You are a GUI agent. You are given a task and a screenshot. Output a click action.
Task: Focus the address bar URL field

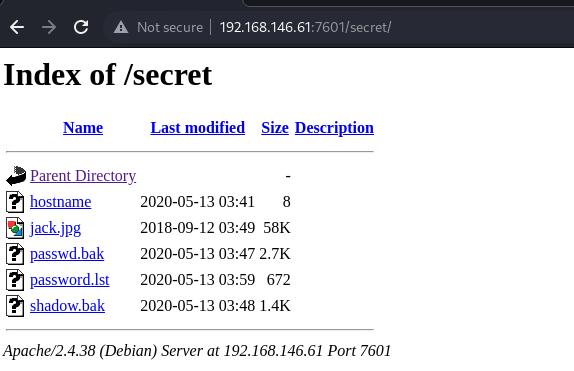coord(305,27)
